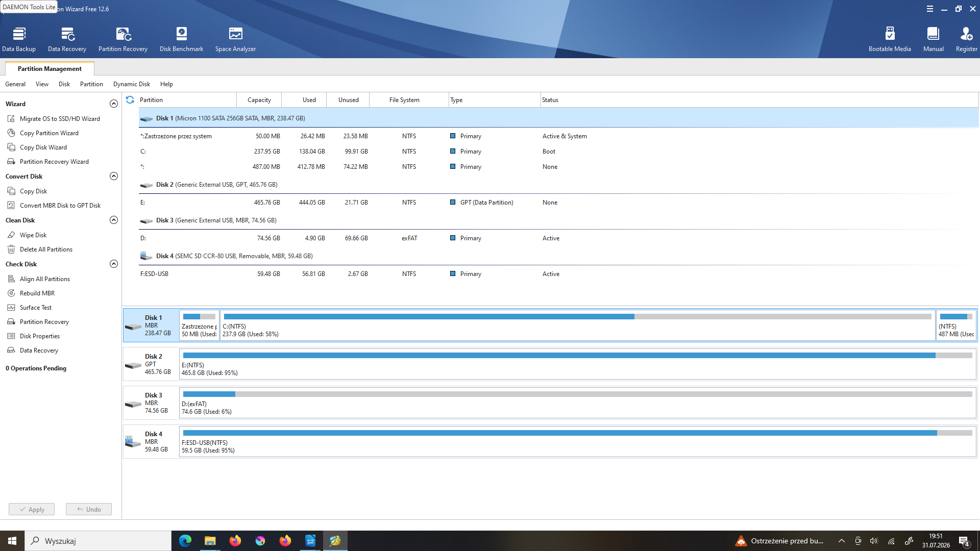Image resolution: width=980 pixels, height=551 pixels.
Task: Open the Space Analyzer
Action: [x=235, y=39]
